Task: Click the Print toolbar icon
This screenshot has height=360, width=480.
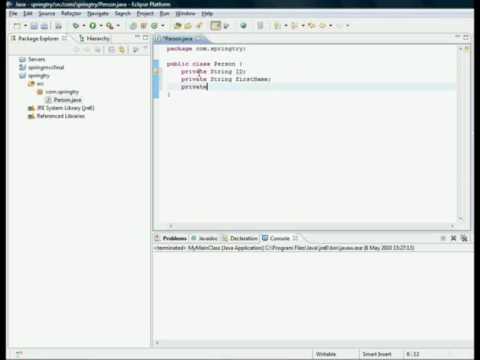Action: (59, 26)
